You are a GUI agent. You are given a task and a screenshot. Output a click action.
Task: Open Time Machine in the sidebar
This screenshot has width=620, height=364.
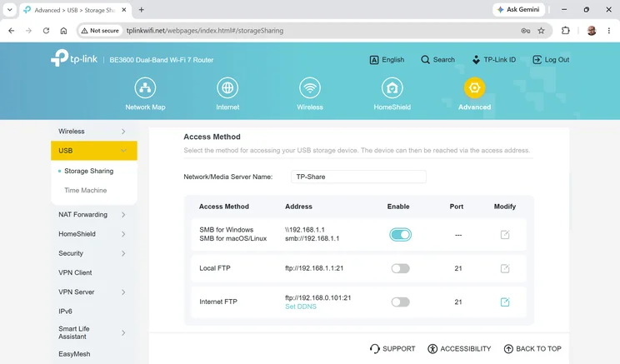click(x=85, y=190)
